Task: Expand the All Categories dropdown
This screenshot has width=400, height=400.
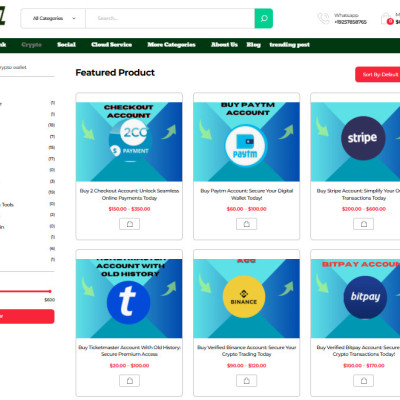Action: pyautogui.click(x=53, y=18)
